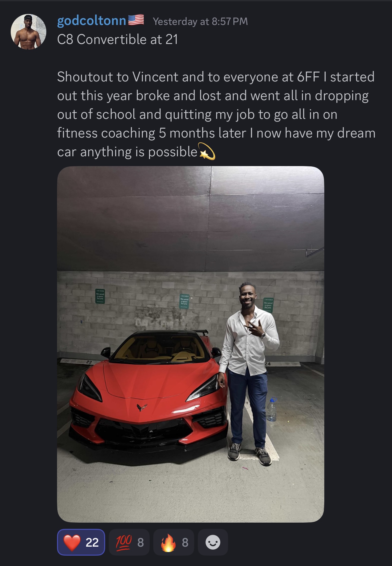The image size is (392, 566).
Task: Click the number 22 in heart reaction
Action: 92,543
